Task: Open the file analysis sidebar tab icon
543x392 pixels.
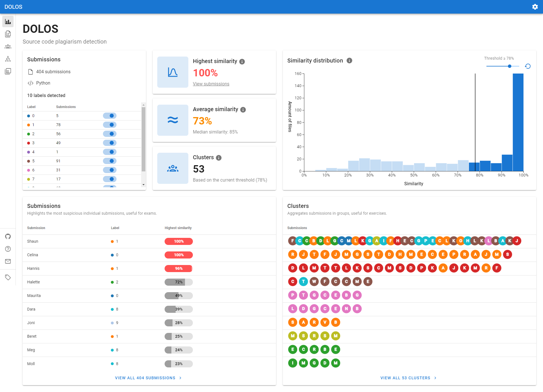Action: click(x=8, y=71)
